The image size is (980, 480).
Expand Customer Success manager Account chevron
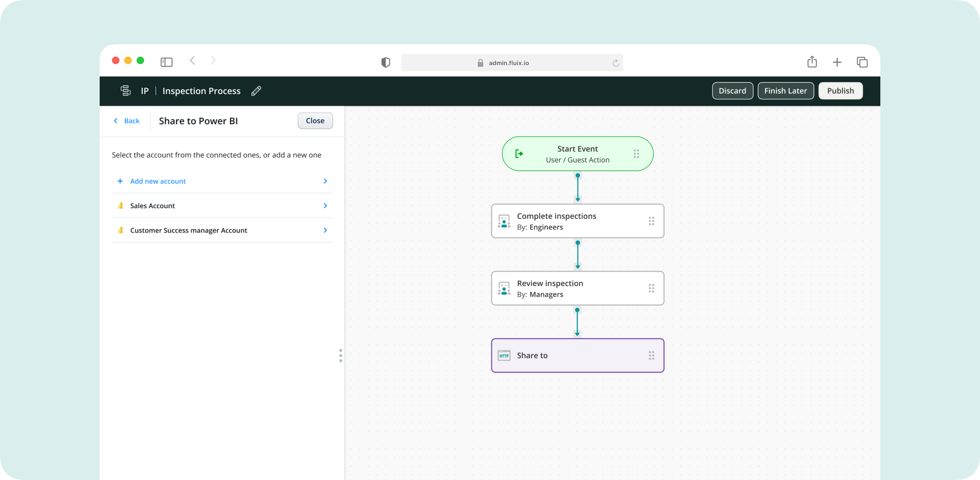point(325,230)
